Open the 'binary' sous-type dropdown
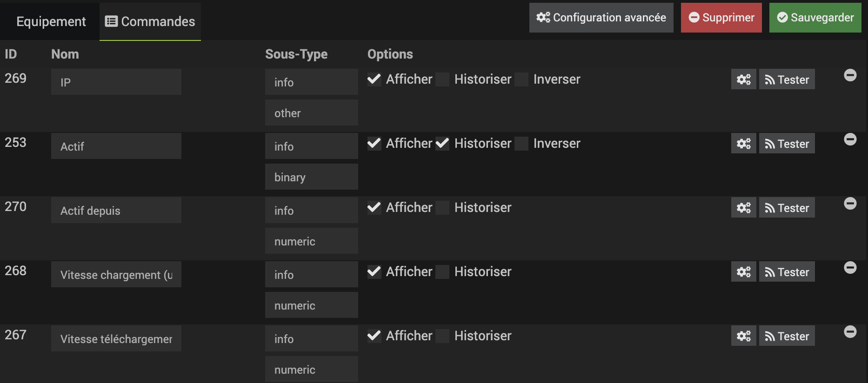Image resolution: width=868 pixels, height=383 pixels. click(x=311, y=177)
